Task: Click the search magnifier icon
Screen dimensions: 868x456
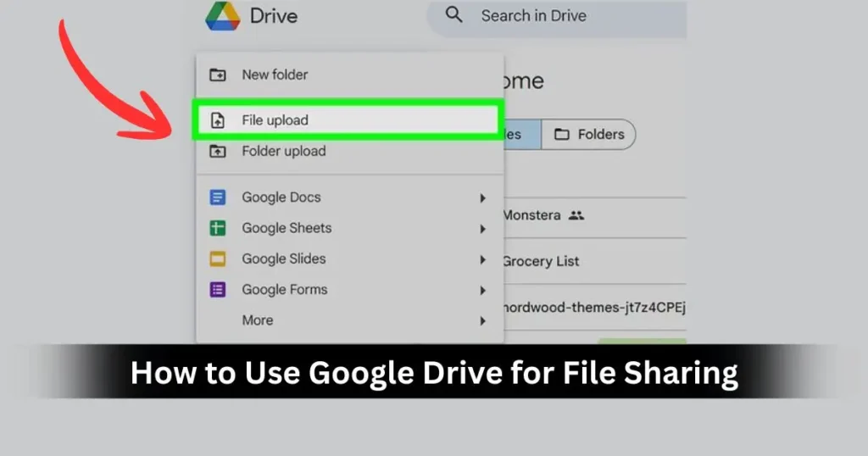Action: coord(454,15)
